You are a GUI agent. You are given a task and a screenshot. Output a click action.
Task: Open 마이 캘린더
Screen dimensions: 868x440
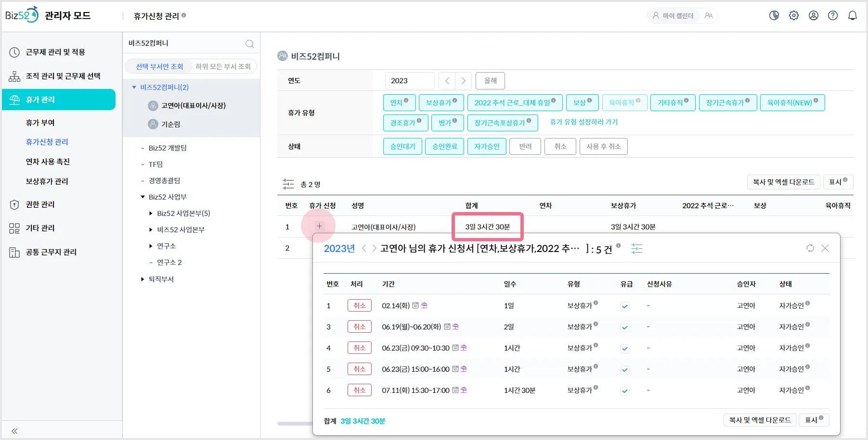pos(674,15)
